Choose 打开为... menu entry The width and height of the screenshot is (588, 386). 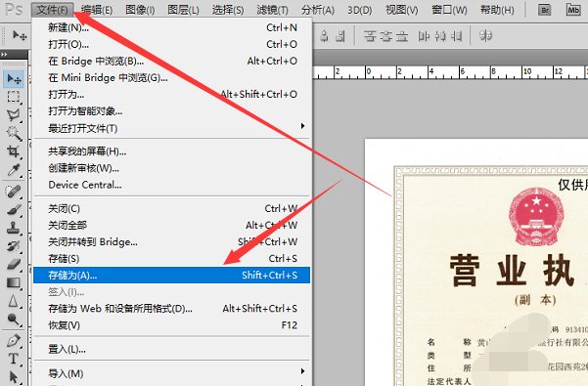(172, 95)
